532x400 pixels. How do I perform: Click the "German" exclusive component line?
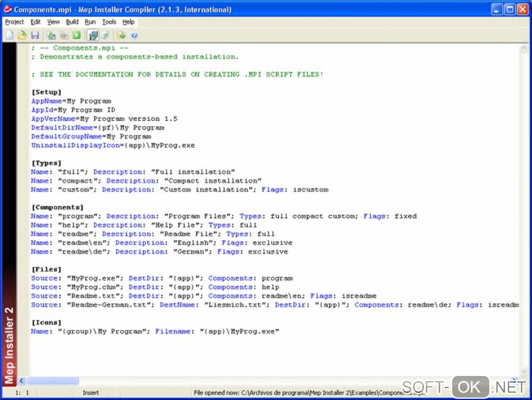[x=160, y=252]
